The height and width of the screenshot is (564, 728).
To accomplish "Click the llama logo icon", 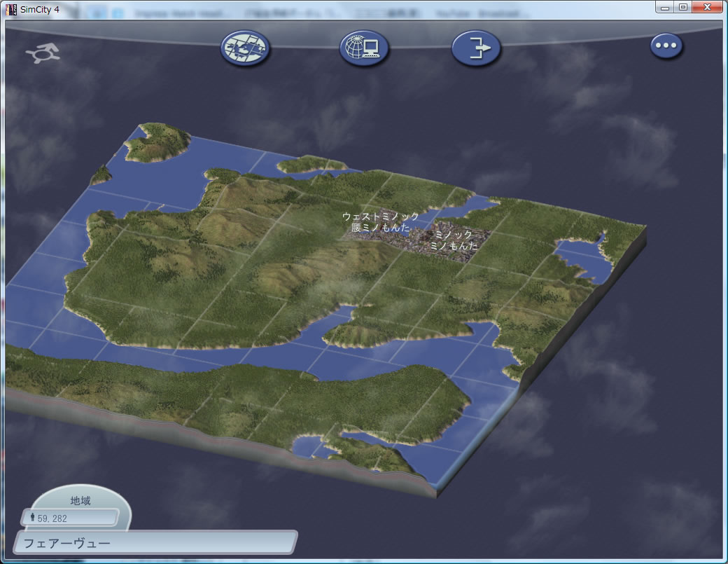I will [43, 53].
